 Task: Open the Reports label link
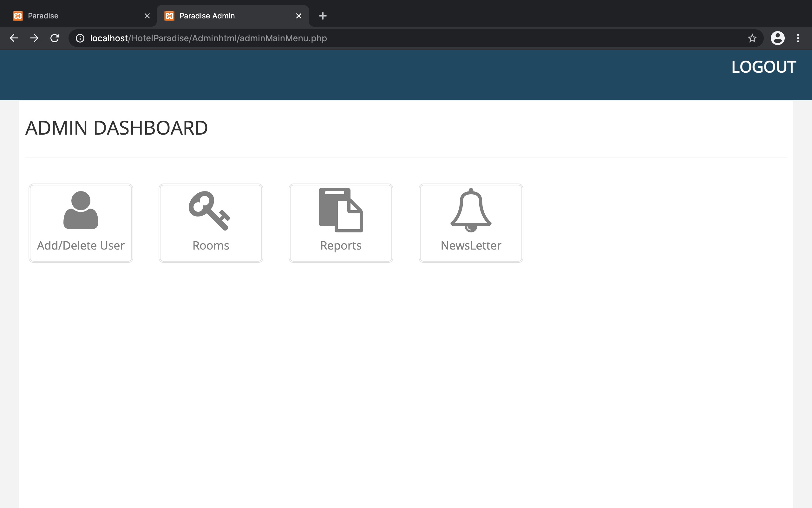(x=341, y=246)
